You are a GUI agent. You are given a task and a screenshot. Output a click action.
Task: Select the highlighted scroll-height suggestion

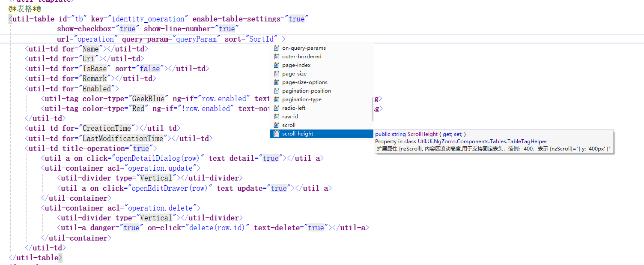coord(298,134)
